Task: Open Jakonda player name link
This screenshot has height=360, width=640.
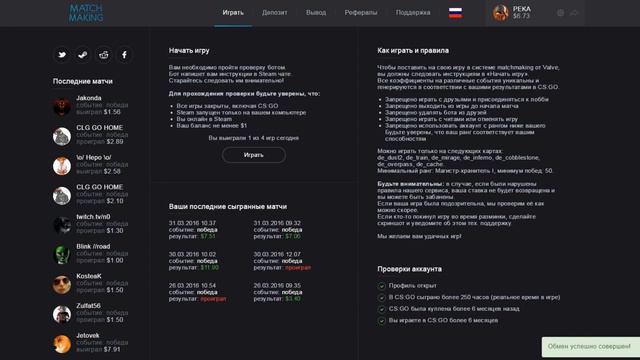Action: pos(89,98)
